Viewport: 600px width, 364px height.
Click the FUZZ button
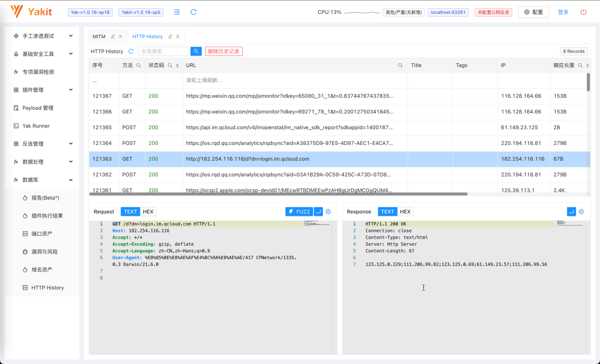(x=299, y=211)
